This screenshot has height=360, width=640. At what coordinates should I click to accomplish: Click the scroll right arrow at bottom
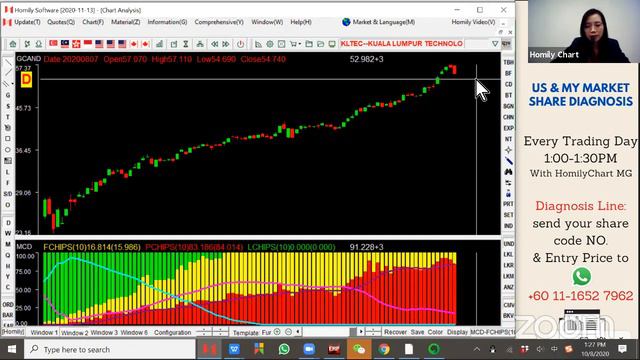coord(361,332)
